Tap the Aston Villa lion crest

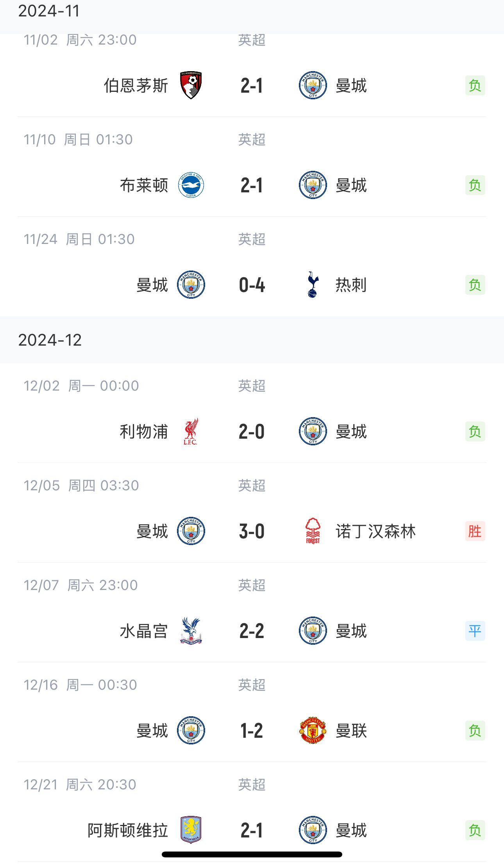point(191,830)
